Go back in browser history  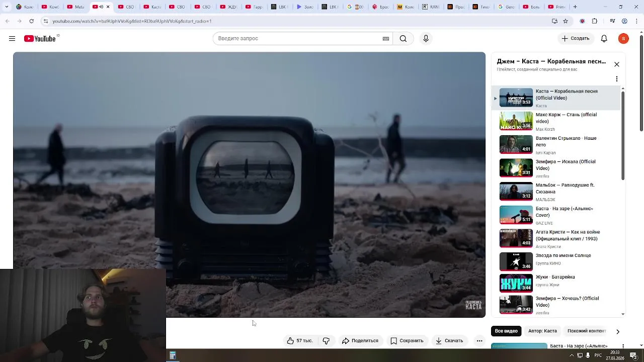coord(7,21)
